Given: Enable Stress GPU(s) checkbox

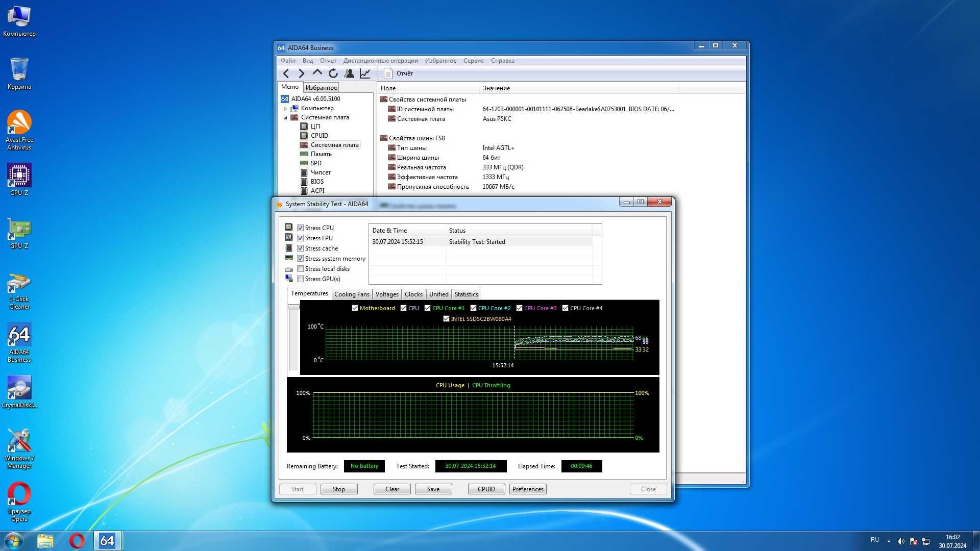Looking at the screenshot, I should [x=301, y=279].
